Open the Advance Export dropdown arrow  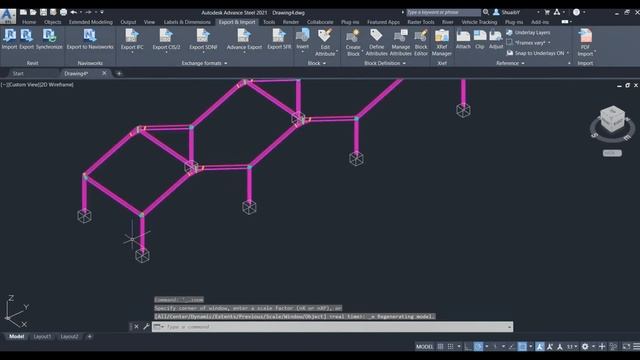(x=244, y=53)
